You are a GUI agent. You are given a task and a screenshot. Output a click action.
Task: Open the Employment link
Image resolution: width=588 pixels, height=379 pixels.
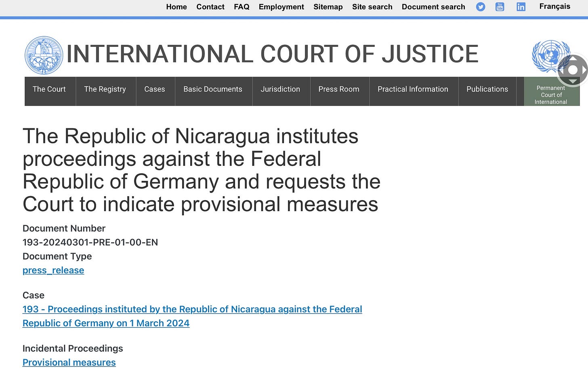pos(281,7)
